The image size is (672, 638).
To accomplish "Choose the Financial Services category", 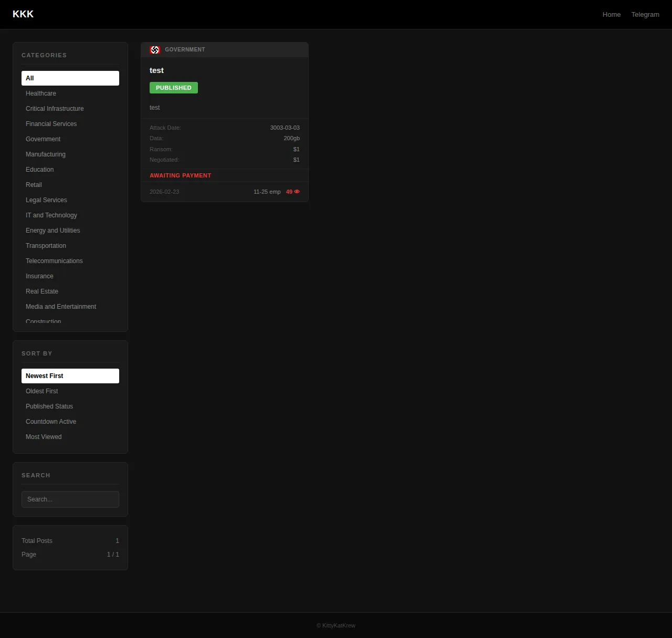I will pyautogui.click(x=51, y=124).
